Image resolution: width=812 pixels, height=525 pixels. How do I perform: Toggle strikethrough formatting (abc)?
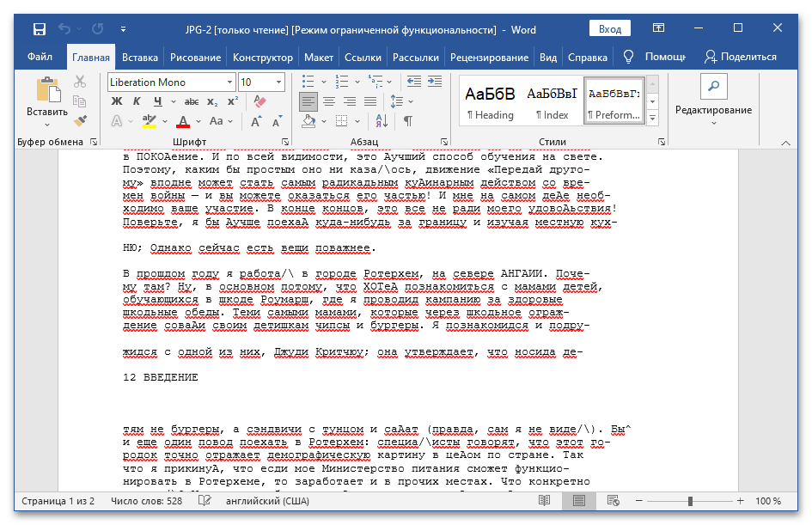[192, 102]
